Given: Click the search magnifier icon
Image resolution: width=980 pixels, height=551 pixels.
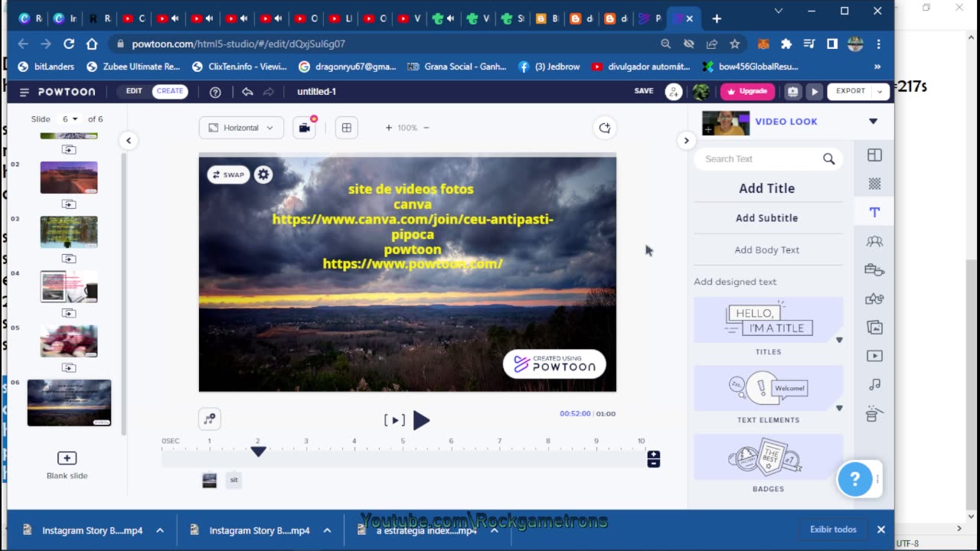Looking at the screenshot, I should [x=828, y=159].
